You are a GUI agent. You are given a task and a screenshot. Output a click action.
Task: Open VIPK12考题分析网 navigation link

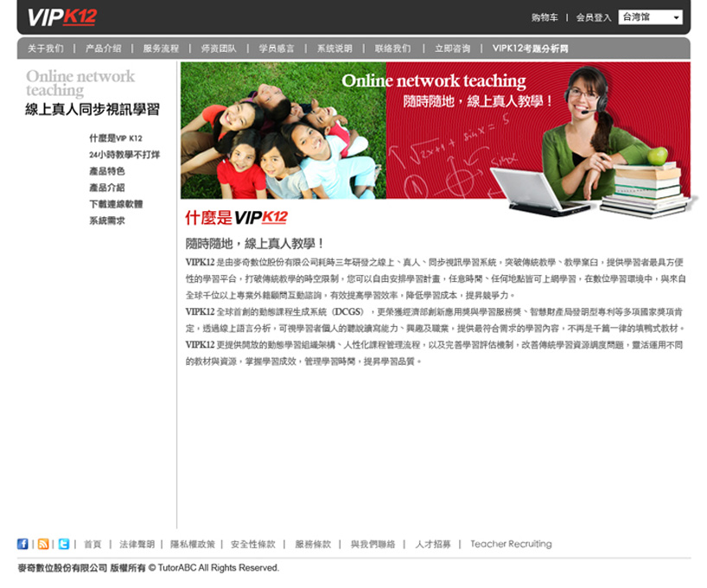click(531, 48)
